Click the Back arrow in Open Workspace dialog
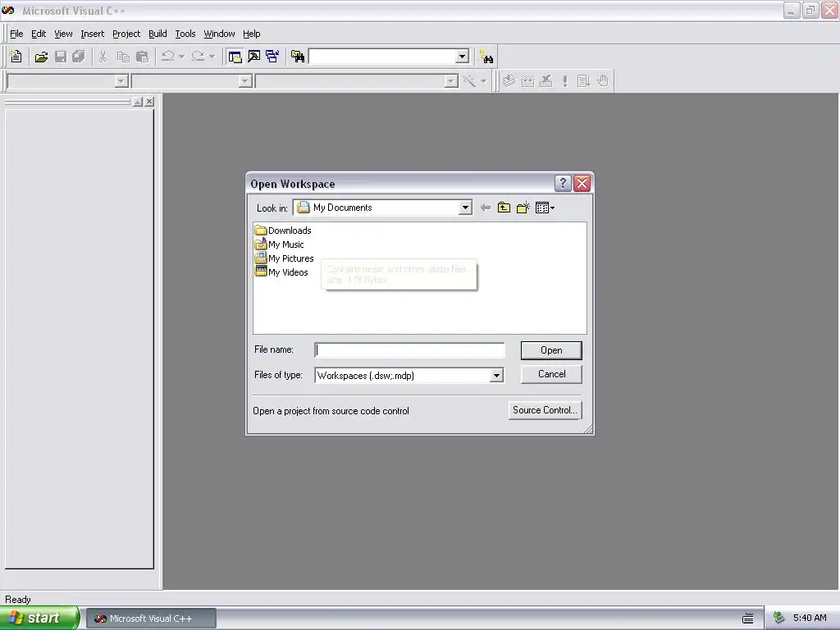Screen dimensions: 840x630 (486, 208)
